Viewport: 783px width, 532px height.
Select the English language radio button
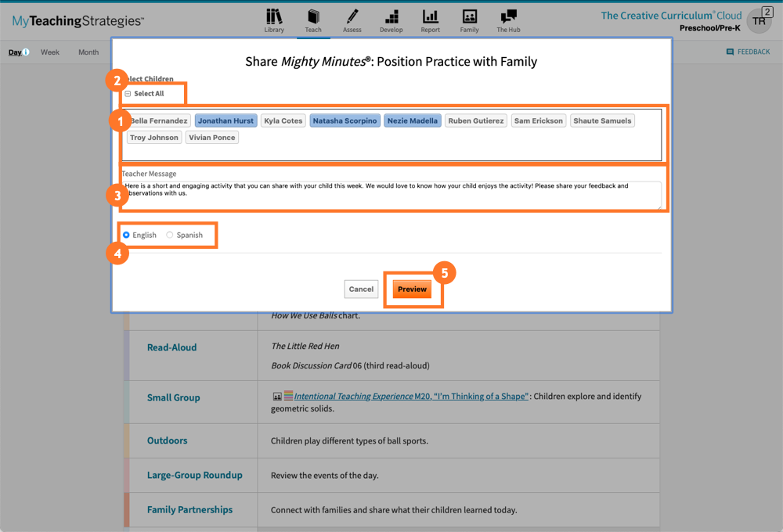pyautogui.click(x=126, y=235)
